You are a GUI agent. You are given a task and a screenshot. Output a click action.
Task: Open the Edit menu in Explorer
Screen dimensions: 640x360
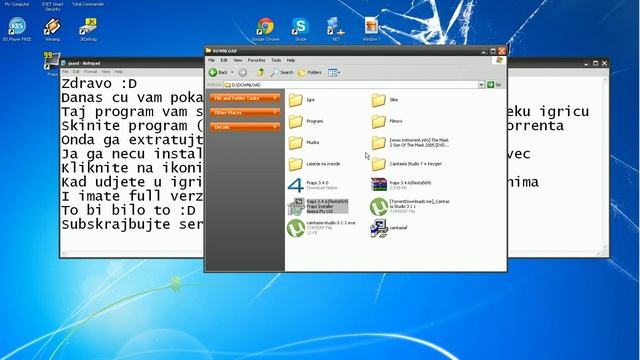pos(224,60)
